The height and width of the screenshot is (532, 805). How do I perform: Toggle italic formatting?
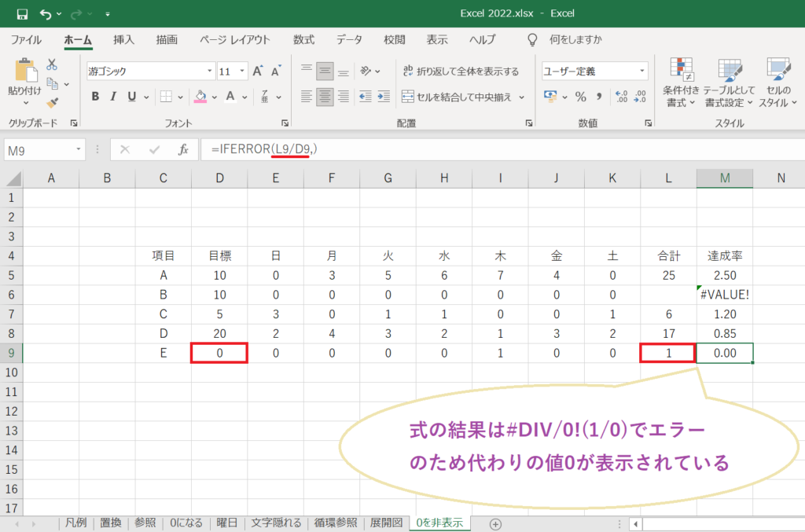(x=113, y=97)
